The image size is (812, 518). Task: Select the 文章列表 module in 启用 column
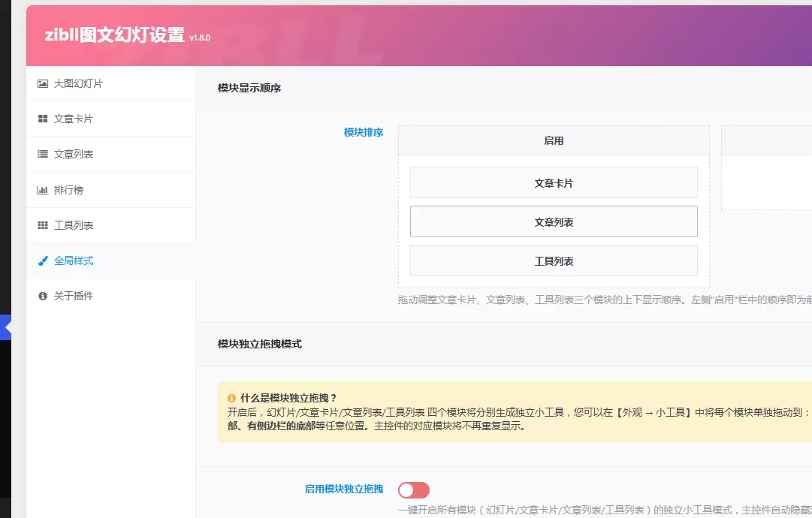pyautogui.click(x=554, y=221)
